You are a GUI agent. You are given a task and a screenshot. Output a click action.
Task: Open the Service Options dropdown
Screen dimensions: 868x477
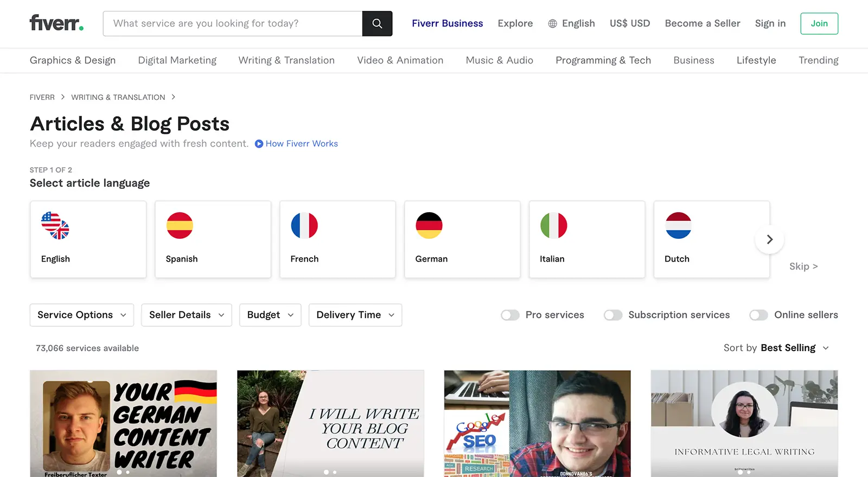point(82,315)
